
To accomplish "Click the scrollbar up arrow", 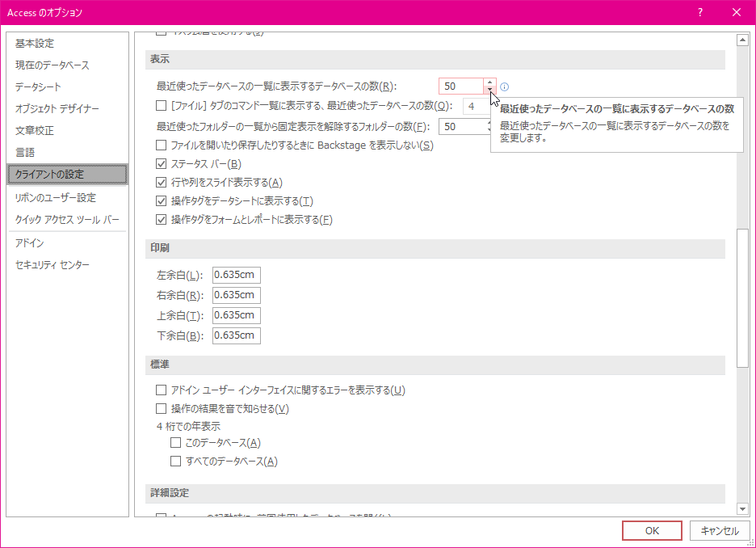I will point(742,40).
